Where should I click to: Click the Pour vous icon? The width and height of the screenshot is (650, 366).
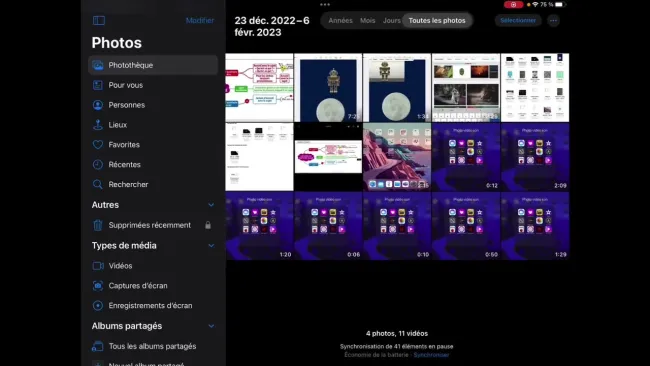coord(98,85)
